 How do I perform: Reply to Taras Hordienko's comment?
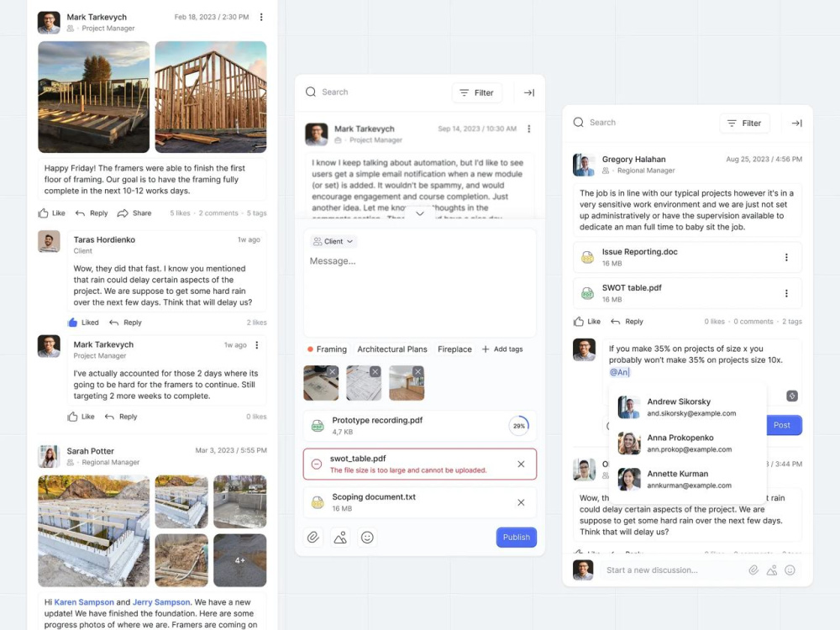125,323
